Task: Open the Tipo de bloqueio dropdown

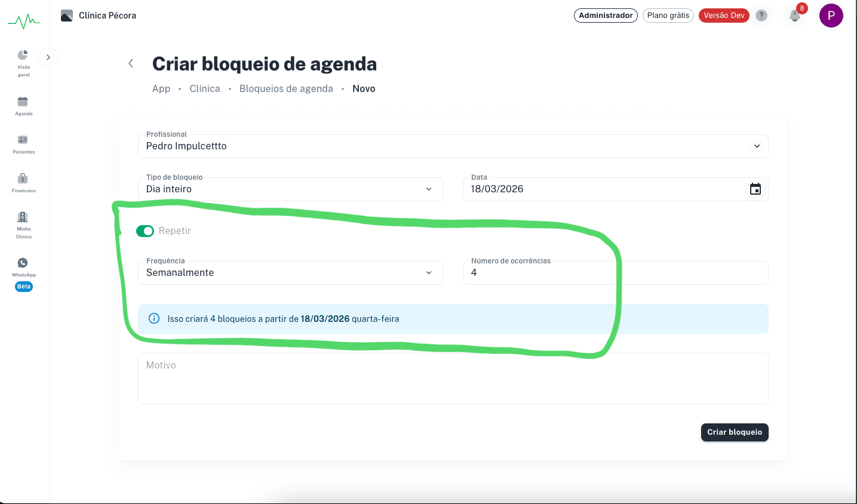Action: [291, 189]
